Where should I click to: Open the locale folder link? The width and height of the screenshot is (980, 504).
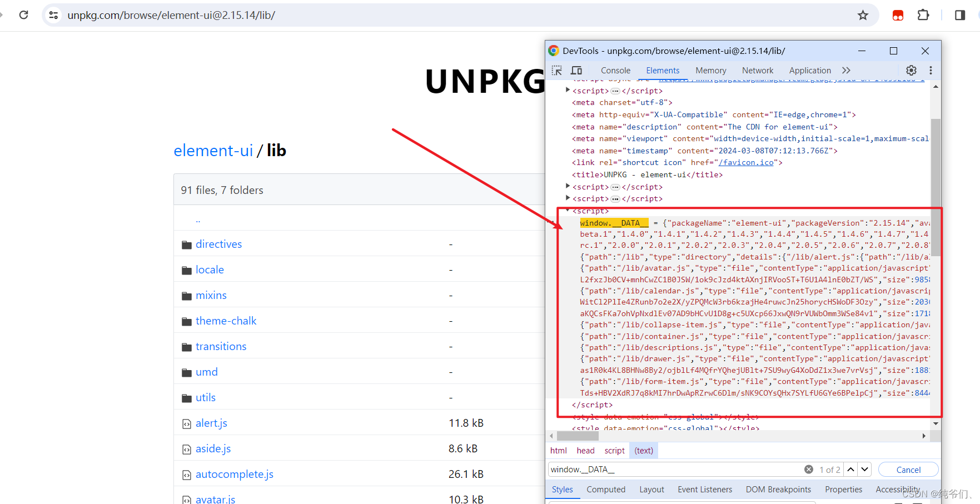pos(210,270)
